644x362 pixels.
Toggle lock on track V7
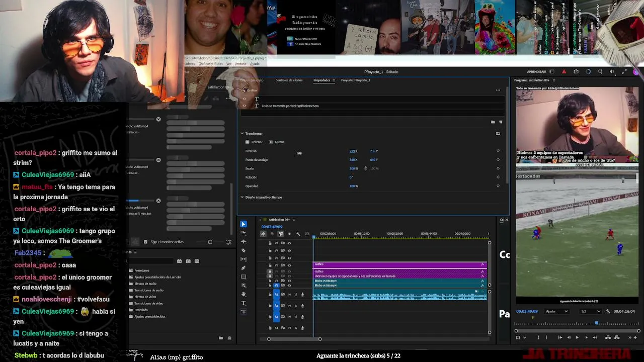point(270,250)
